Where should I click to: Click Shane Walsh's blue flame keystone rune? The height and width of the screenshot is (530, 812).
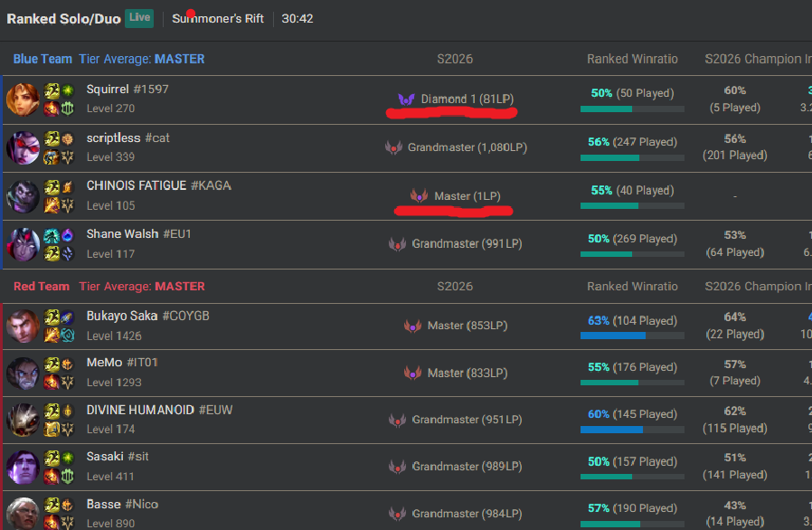[x=68, y=236]
